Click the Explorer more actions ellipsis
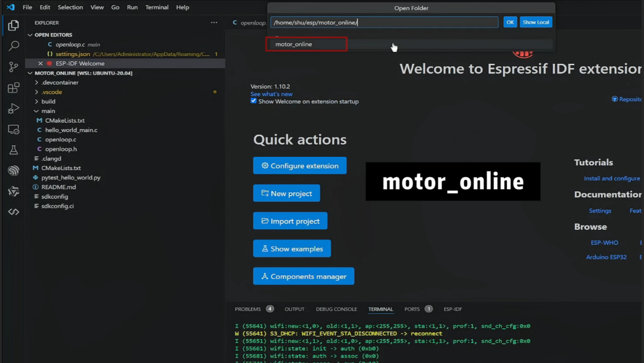The width and height of the screenshot is (644, 363). [214, 23]
